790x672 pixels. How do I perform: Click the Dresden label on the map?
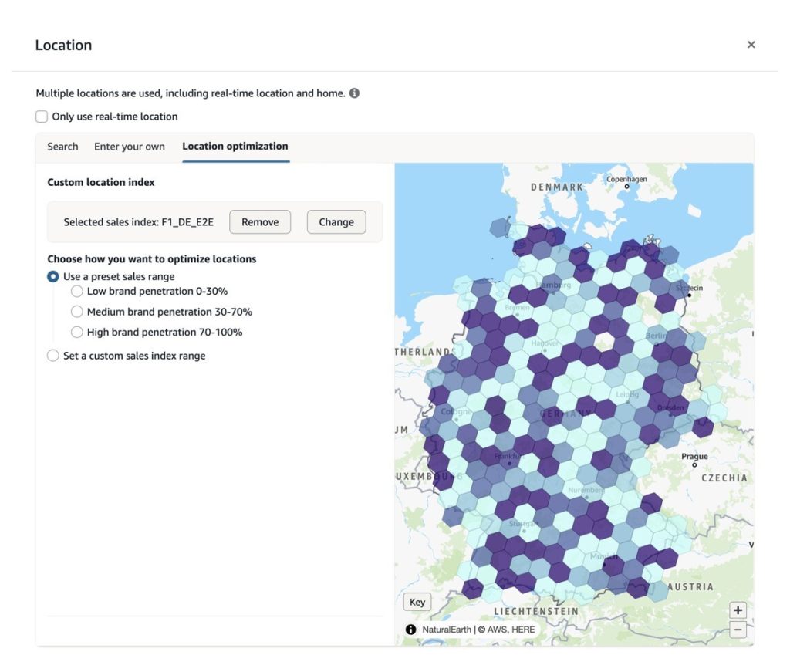670,407
